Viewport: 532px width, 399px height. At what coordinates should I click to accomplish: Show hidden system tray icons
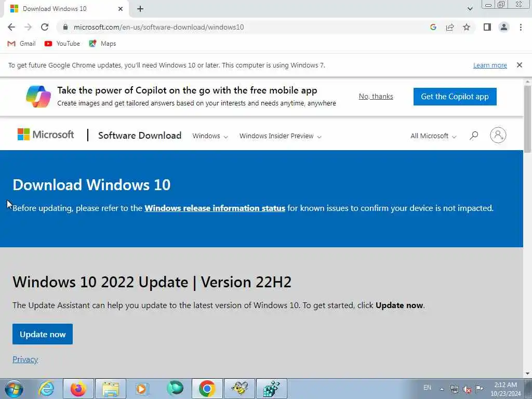(442, 389)
